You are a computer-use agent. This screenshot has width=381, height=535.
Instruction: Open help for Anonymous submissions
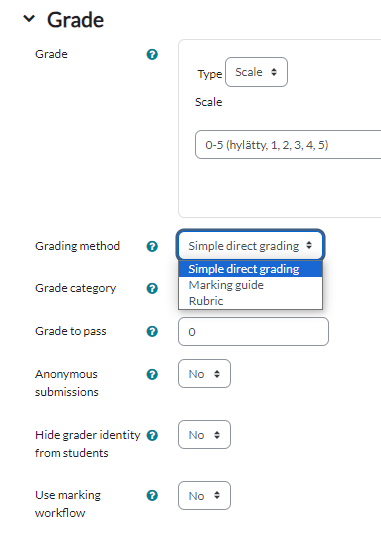click(x=152, y=374)
